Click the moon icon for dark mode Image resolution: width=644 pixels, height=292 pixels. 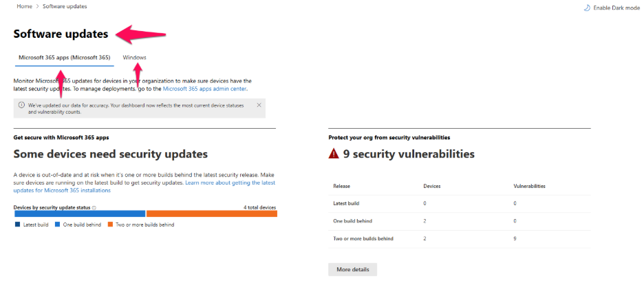587,8
